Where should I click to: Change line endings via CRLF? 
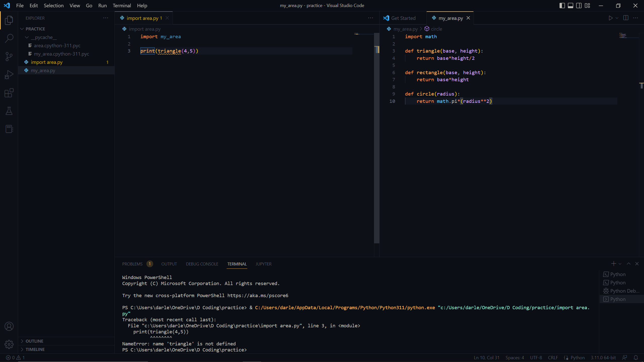coord(553,357)
